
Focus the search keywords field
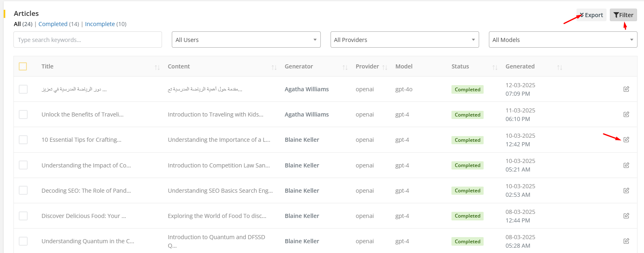88,40
